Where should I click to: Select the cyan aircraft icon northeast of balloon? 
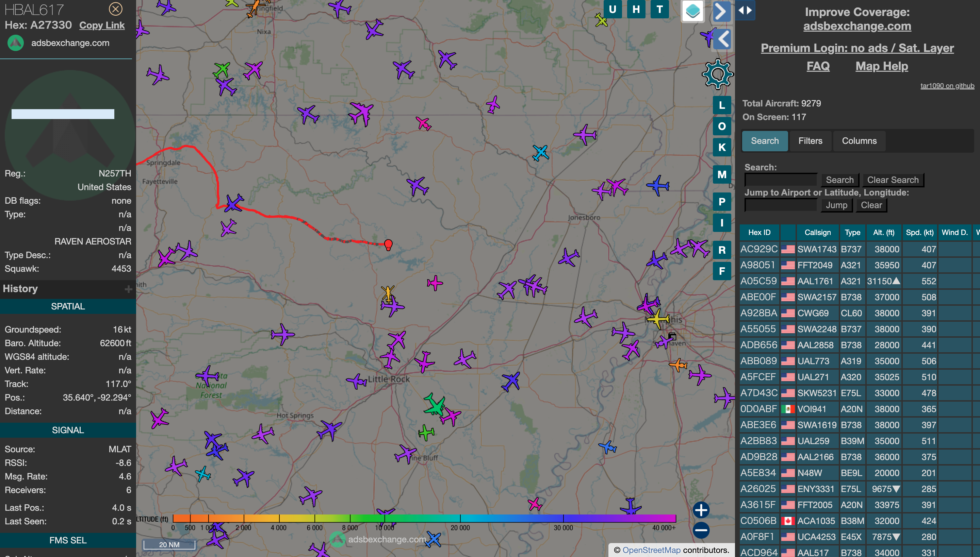pyautogui.click(x=540, y=153)
